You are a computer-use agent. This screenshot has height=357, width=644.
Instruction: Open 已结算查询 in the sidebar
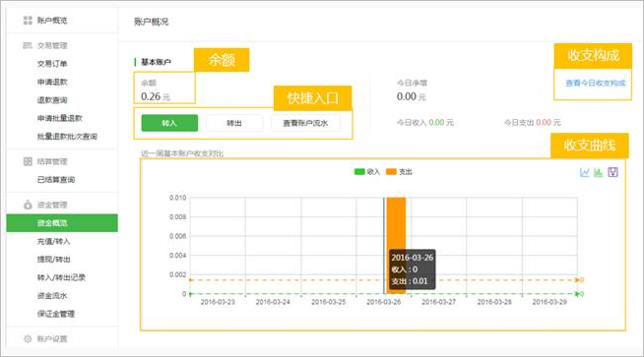pos(56,179)
